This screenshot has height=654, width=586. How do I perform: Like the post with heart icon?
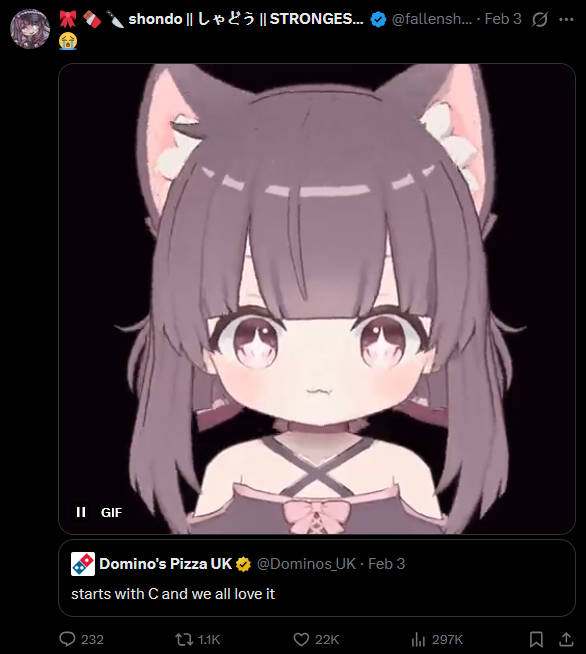[301, 639]
